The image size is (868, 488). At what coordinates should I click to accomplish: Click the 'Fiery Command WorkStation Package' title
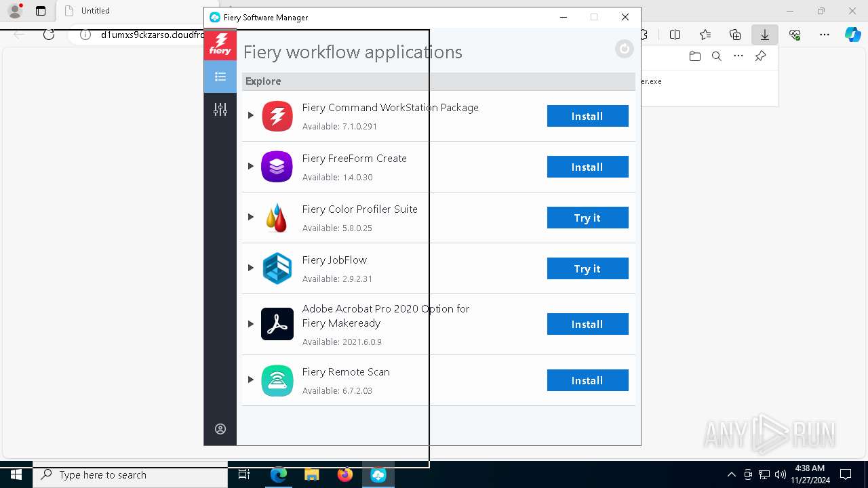pos(391,108)
